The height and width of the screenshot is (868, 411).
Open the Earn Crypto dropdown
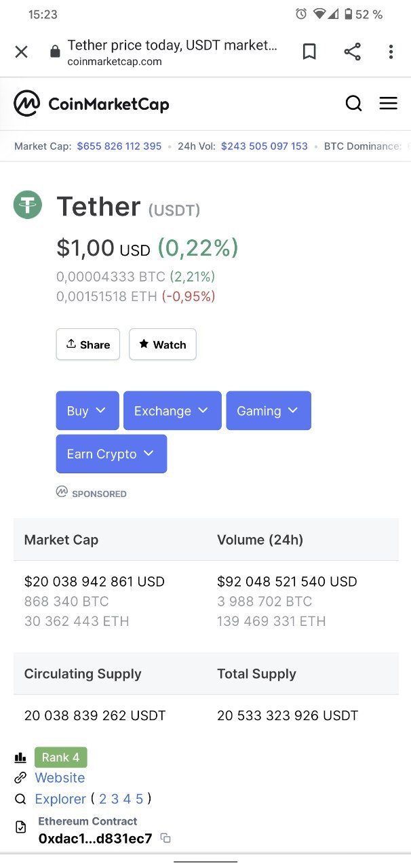click(x=111, y=454)
